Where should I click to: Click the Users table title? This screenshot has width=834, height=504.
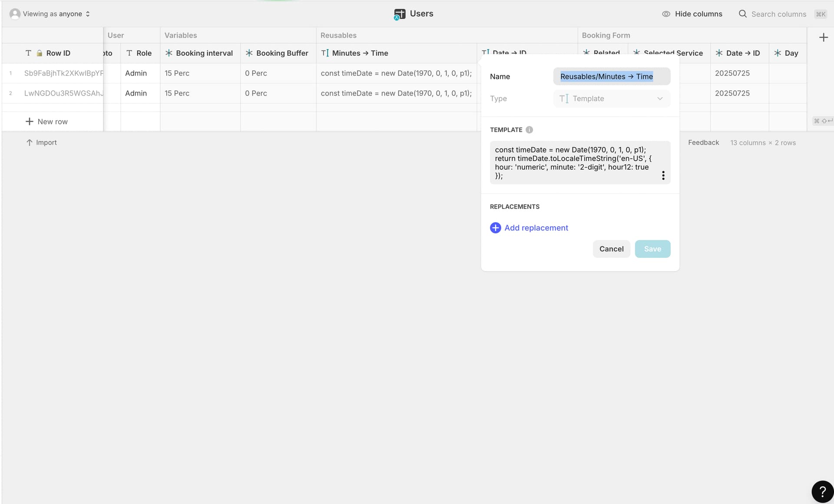click(x=421, y=13)
